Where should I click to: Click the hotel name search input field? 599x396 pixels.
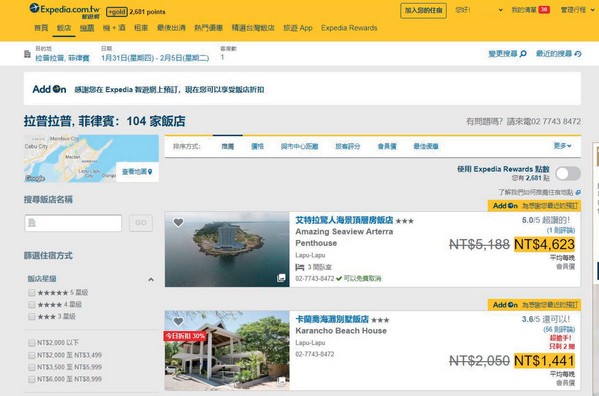point(73,223)
